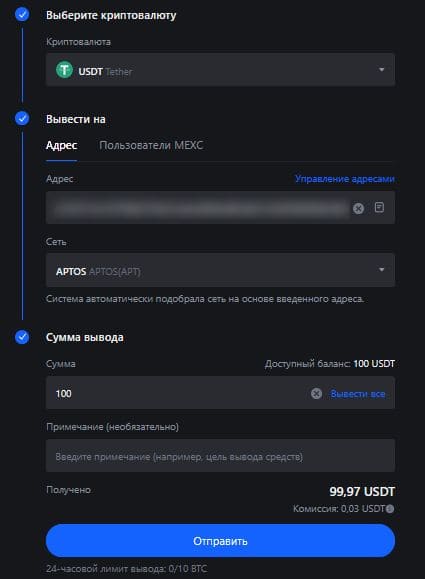The height and width of the screenshot is (579, 425).
Task: Expand the APTOS network dropdown arrow
Action: point(381,270)
